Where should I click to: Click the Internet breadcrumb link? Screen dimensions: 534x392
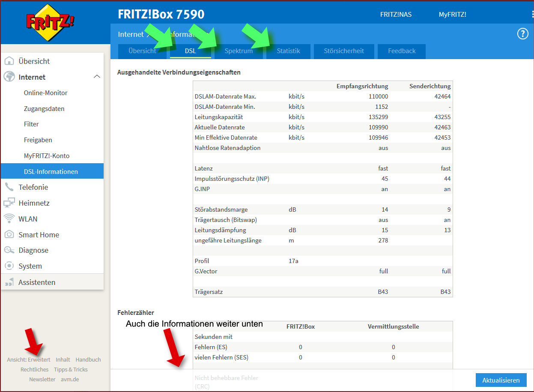coord(131,34)
